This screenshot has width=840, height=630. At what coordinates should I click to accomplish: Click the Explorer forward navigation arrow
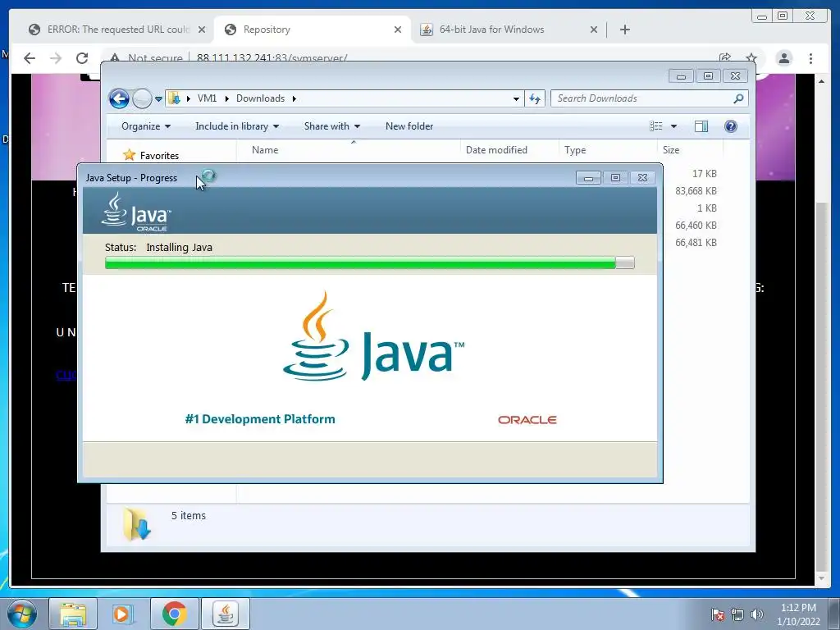142,98
